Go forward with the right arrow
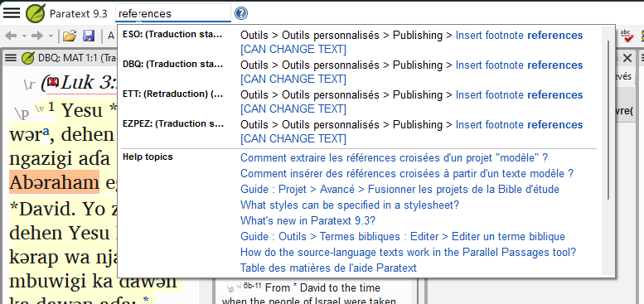 (x=37, y=36)
